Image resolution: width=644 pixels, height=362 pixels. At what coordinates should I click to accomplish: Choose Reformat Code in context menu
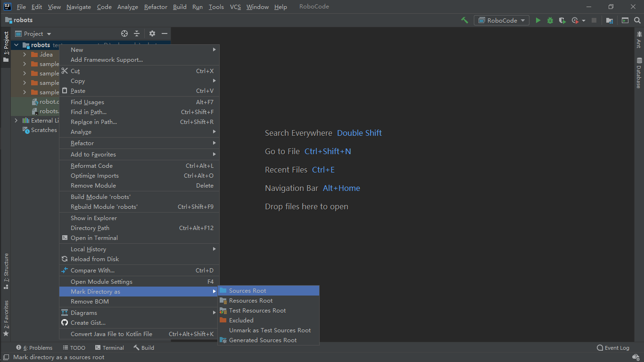(139, 166)
